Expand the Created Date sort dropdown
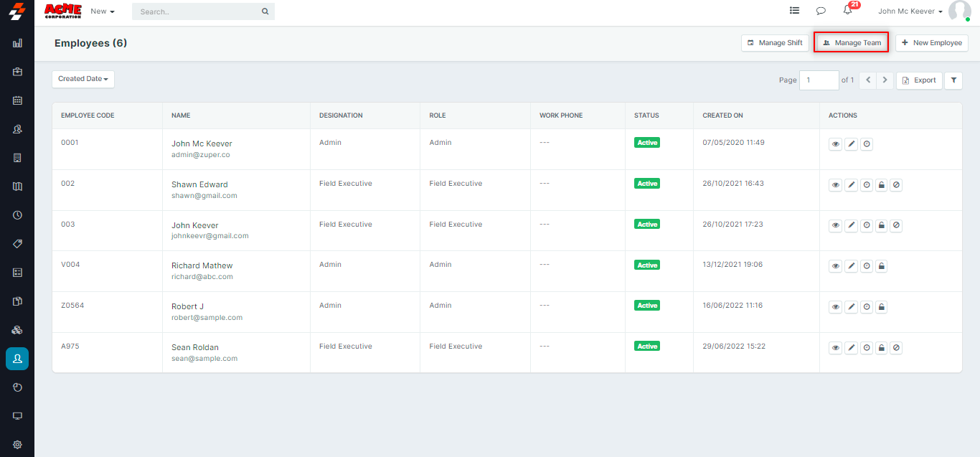 (x=83, y=79)
